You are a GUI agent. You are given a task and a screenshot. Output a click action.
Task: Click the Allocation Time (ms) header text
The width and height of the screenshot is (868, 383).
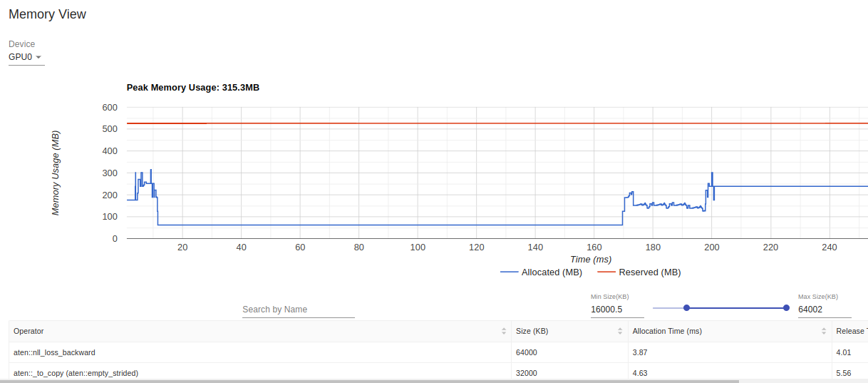pyautogui.click(x=667, y=332)
